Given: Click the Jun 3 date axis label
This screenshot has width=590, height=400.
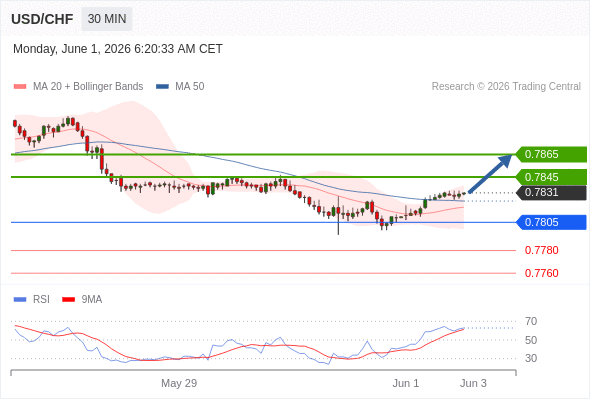Looking at the screenshot, I should tap(473, 383).
